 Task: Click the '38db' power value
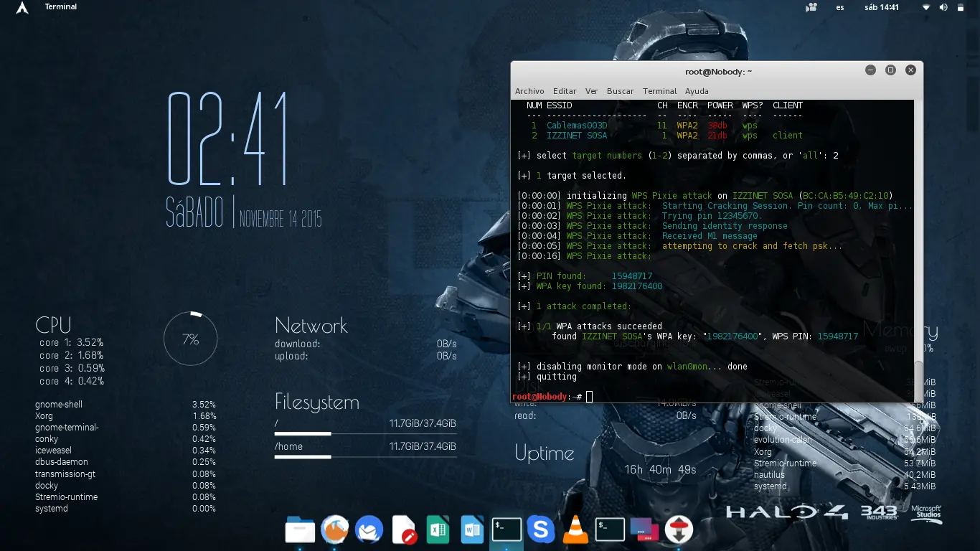[717, 126]
